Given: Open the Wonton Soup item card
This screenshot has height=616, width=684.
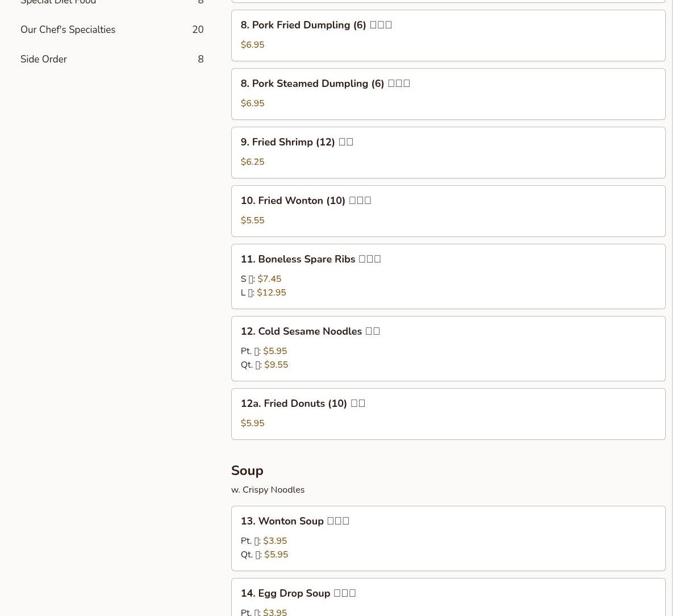Looking at the screenshot, I should coord(448,538).
